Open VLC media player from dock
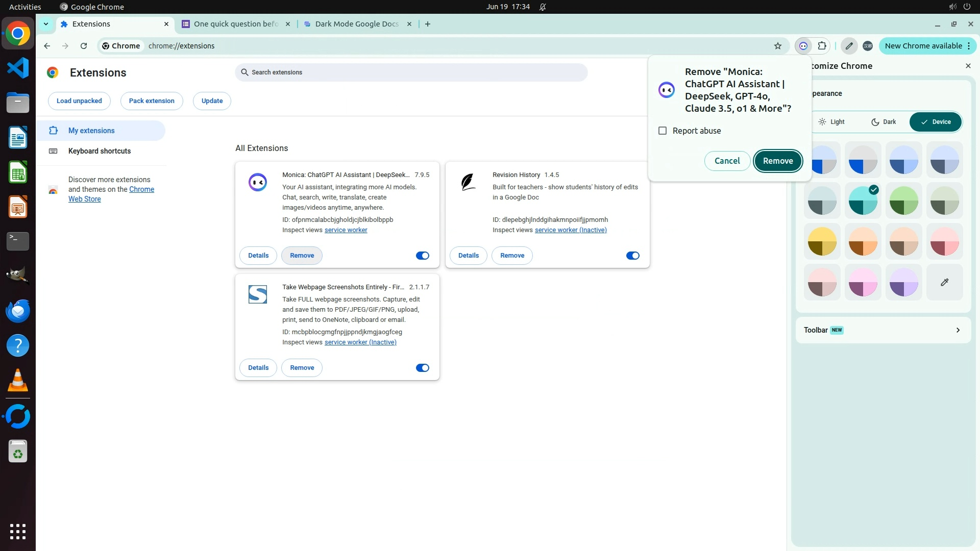The width and height of the screenshot is (980, 551). point(18,380)
